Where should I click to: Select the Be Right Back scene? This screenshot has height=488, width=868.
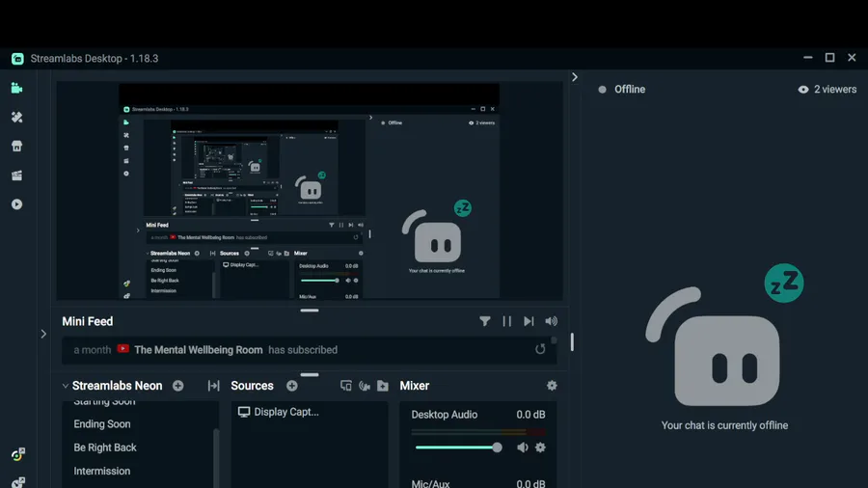(x=104, y=447)
